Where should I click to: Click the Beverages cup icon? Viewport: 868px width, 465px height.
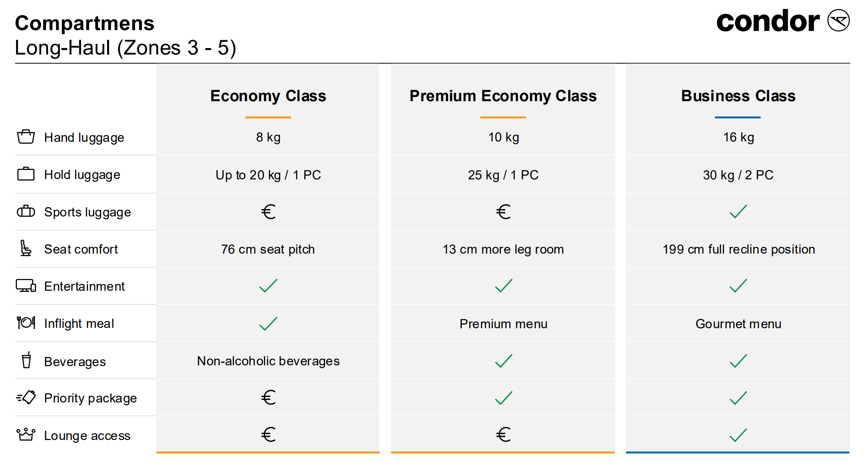pos(26,360)
